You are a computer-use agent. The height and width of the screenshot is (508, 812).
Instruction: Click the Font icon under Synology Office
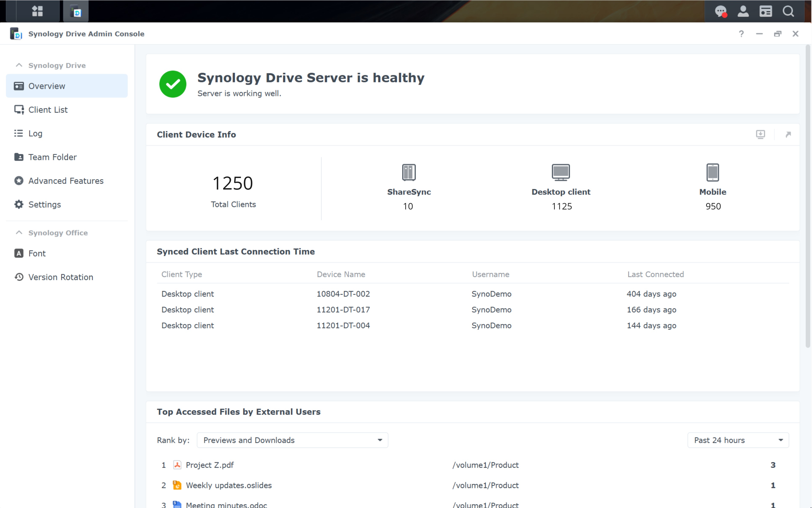pos(19,253)
